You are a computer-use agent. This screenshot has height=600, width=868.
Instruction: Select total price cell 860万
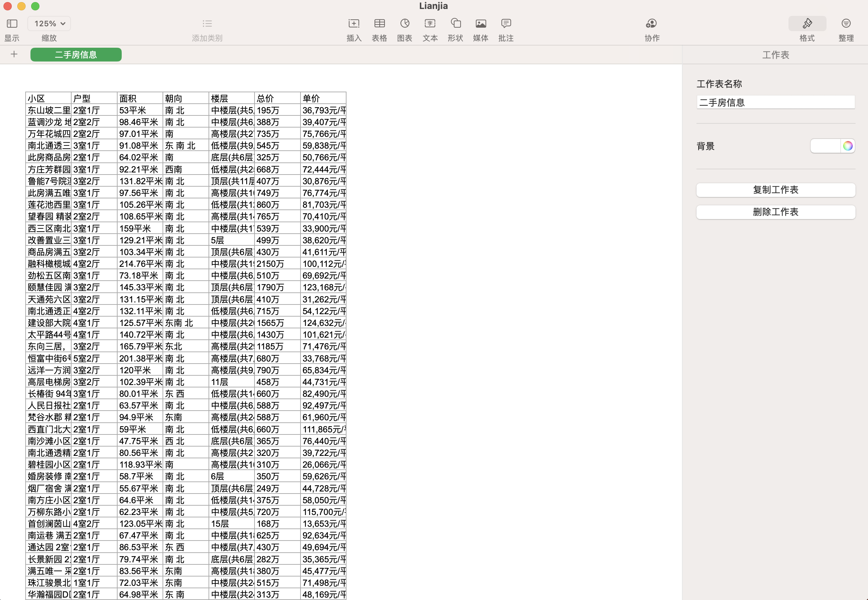278,205
